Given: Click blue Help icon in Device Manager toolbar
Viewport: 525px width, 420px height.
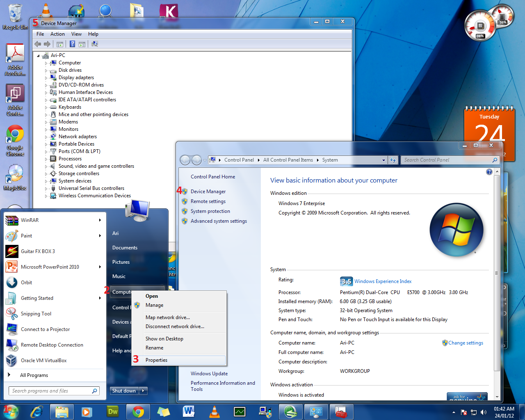Looking at the screenshot, I should coord(72,44).
